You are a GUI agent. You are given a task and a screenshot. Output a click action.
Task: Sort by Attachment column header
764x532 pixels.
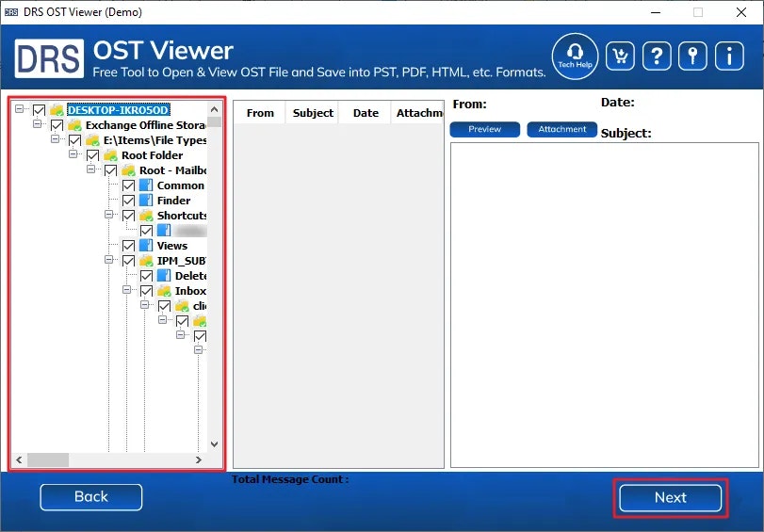coord(418,113)
